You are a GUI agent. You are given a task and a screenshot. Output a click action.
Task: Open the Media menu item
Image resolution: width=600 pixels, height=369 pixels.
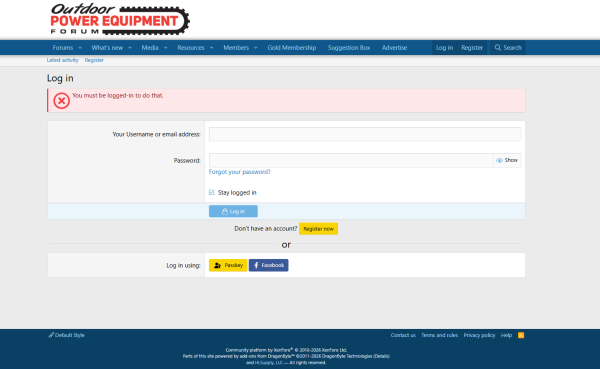point(150,48)
